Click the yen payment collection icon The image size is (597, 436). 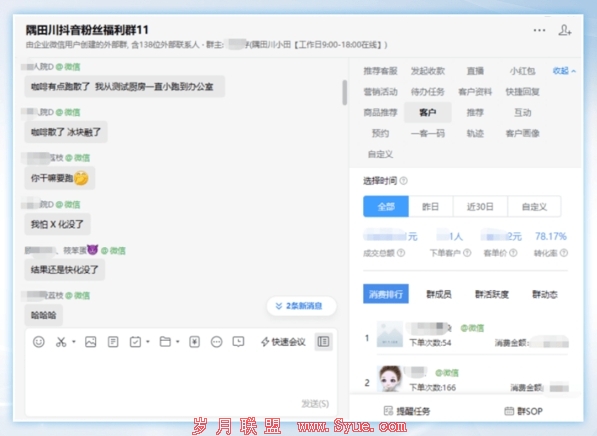(x=195, y=342)
